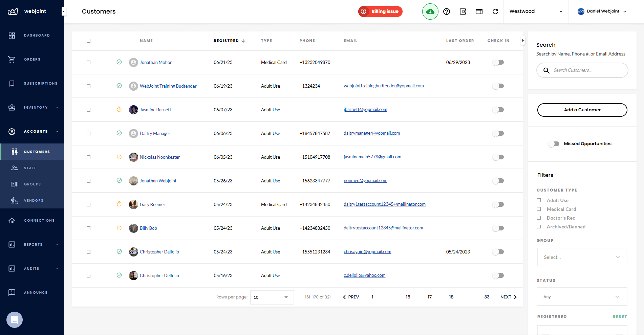Click the green cloud download icon

point(430,11)
